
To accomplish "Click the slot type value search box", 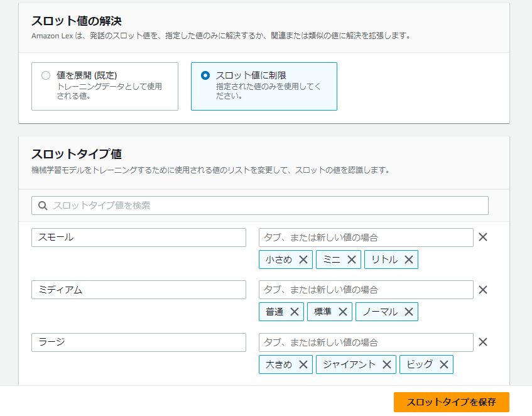I will 259,205.
